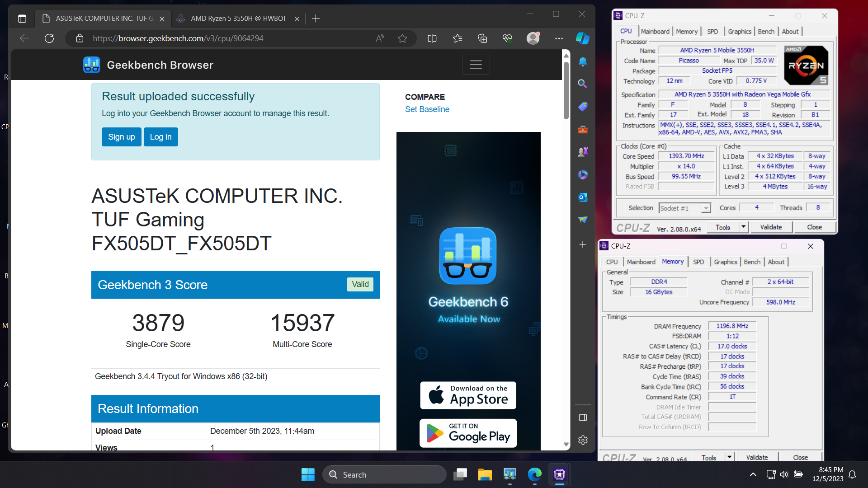This screenshot has height=488, width=868.
Task: Open sidebar Microsoft 365 icon
Action: tap(583, 174)
